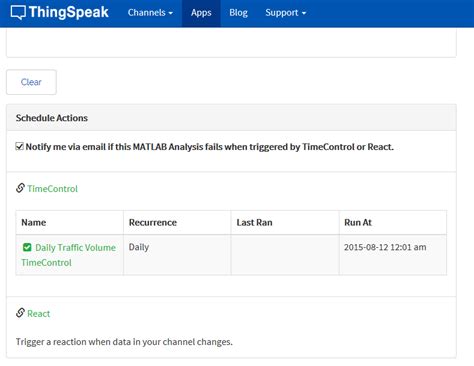Click the notify via email label text
This screenshot has height=366, width=474.
pos(210,147)
